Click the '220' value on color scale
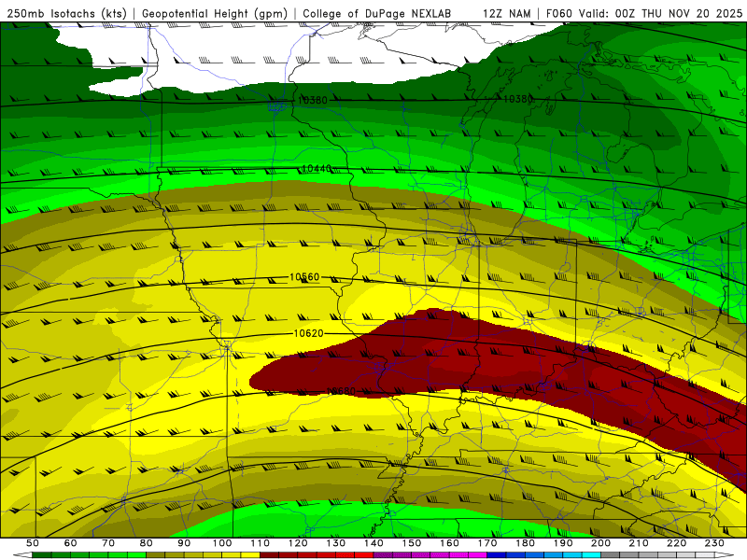Screen dimensions: 747x560 tap(676, 543)
